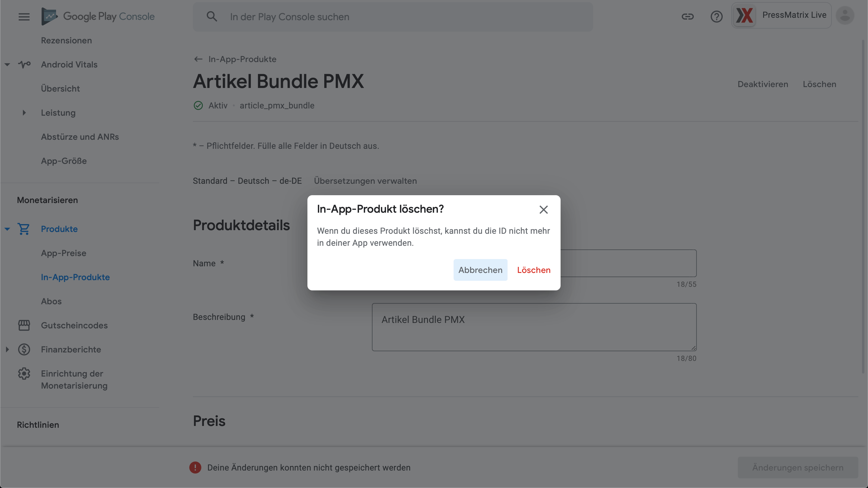Open App-Preise in sidebar
The height and width of the screenshot is (488, 868).
[x=64, y=253]
